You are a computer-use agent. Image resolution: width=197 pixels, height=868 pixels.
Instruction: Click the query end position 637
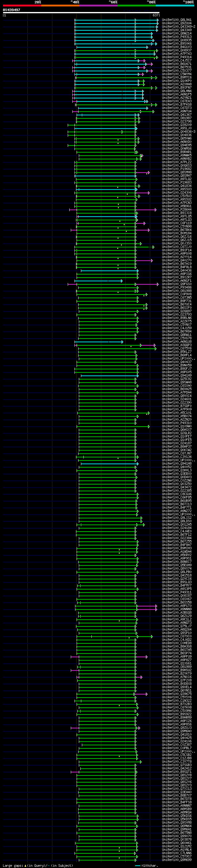coord(155,15)
